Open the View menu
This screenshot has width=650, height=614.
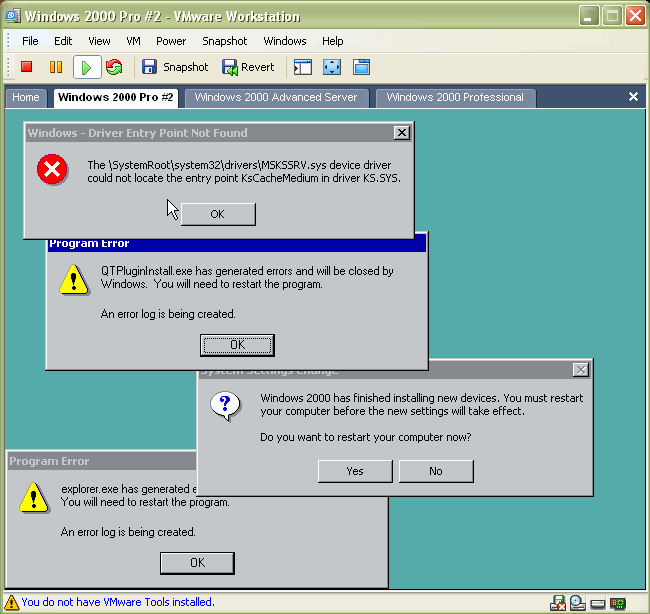click(99, 41)
